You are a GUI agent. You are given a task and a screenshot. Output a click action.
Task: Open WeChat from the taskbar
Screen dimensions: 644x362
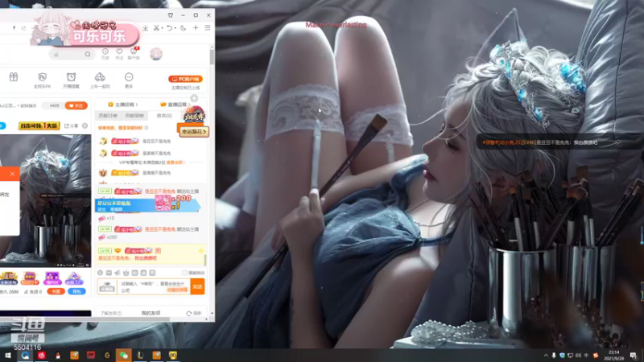click(124, 356)
